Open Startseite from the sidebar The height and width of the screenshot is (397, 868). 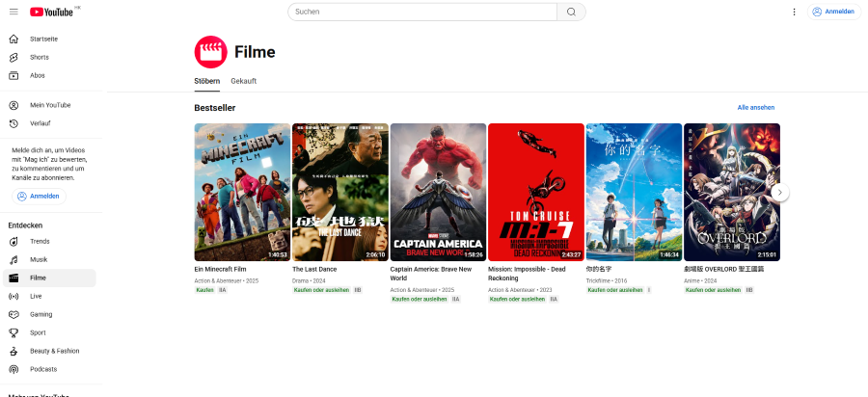[49, 40]
